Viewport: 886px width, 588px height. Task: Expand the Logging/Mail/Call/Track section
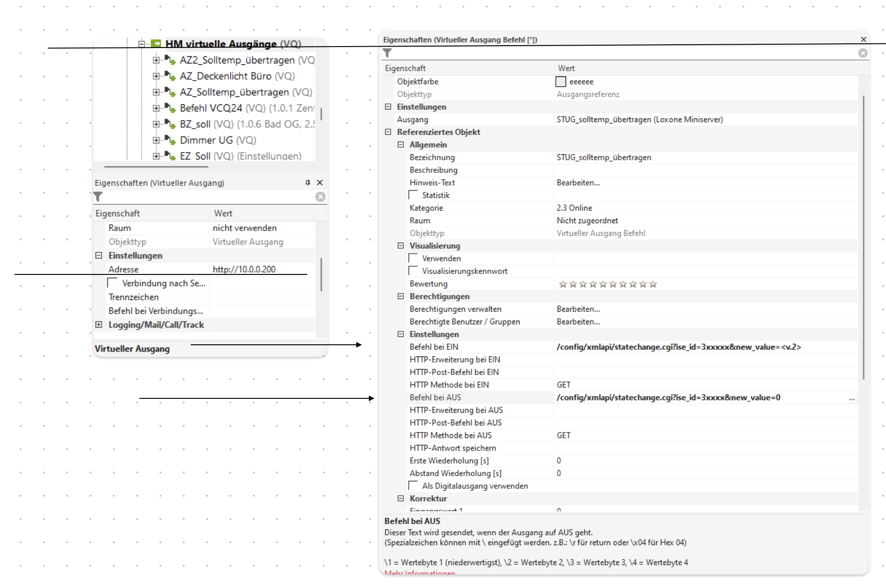[x=99, y=325]
